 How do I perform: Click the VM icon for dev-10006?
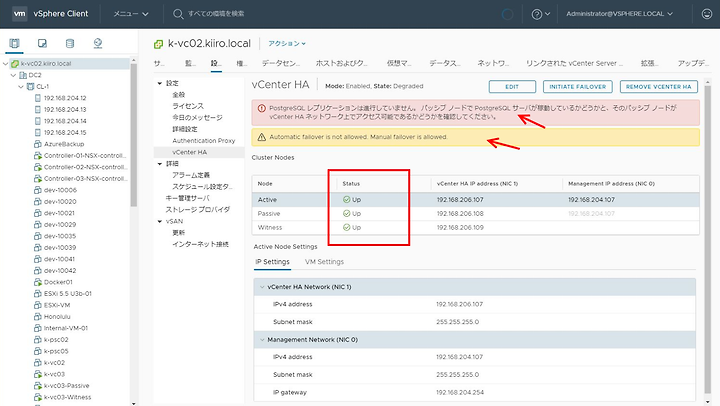(x=38, y=190)
